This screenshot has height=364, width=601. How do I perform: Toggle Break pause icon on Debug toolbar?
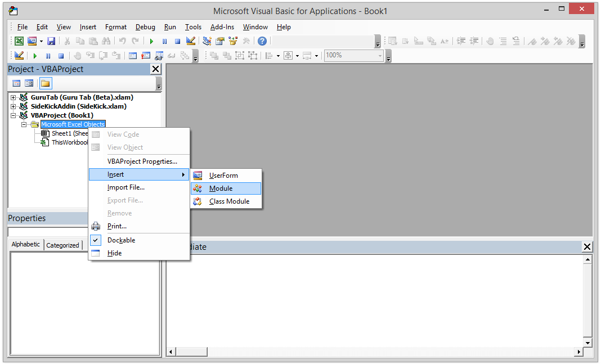(48, 56)
